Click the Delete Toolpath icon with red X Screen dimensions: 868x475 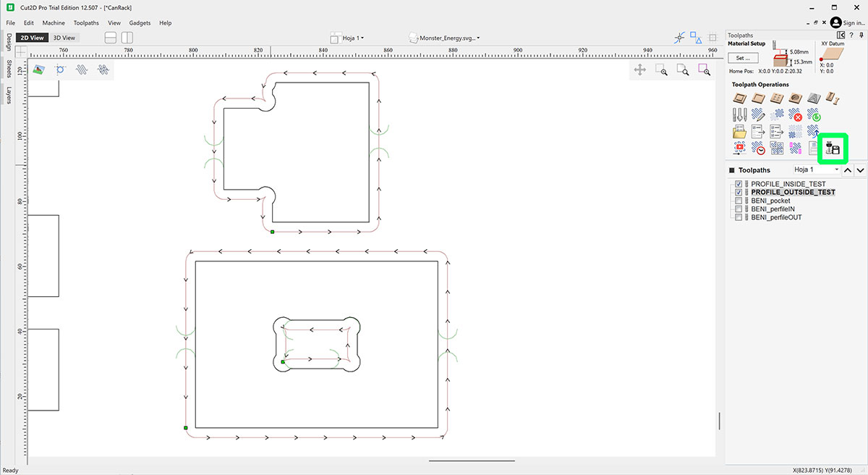pos(796,114)
